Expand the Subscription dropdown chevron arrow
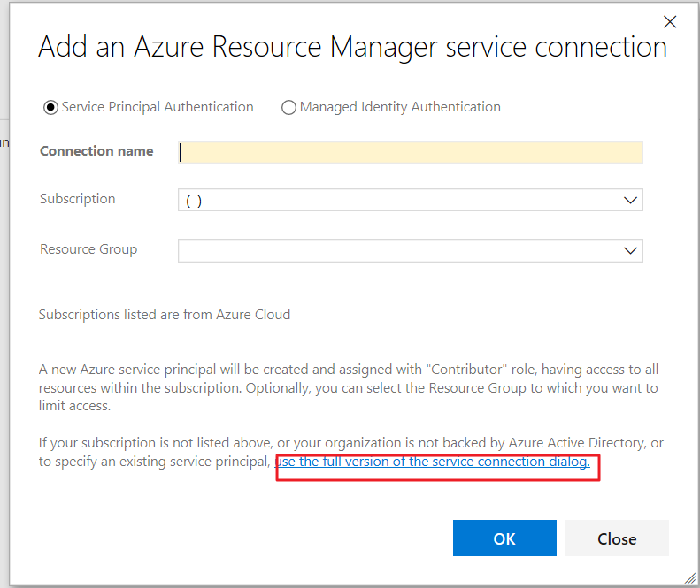 tap(630, 201)
